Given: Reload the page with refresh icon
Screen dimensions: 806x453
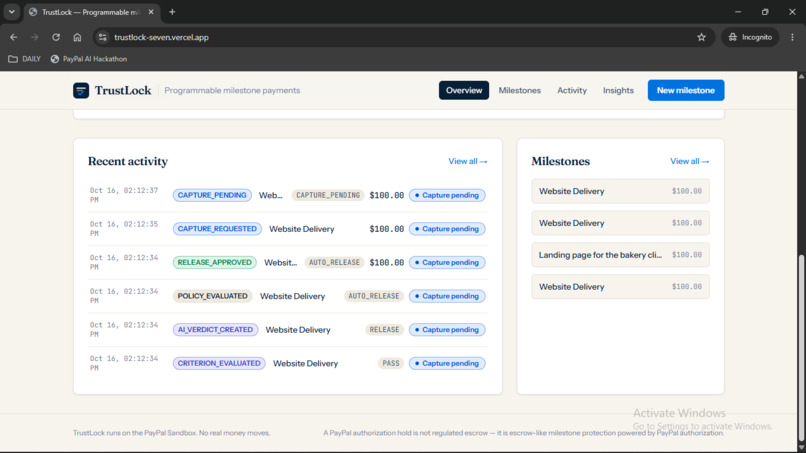Looking at the screenshot, I should pos(56,37).
